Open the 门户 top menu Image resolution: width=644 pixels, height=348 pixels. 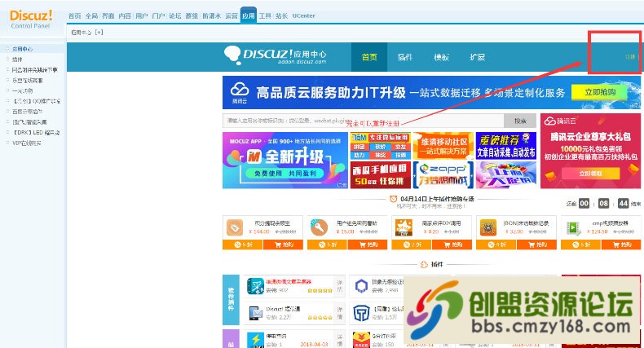158,16
